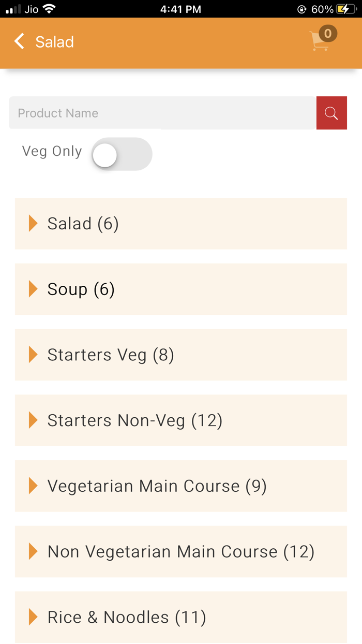Expand the Salad category arrow
The image size is (362, 644).
pos(33,224)
